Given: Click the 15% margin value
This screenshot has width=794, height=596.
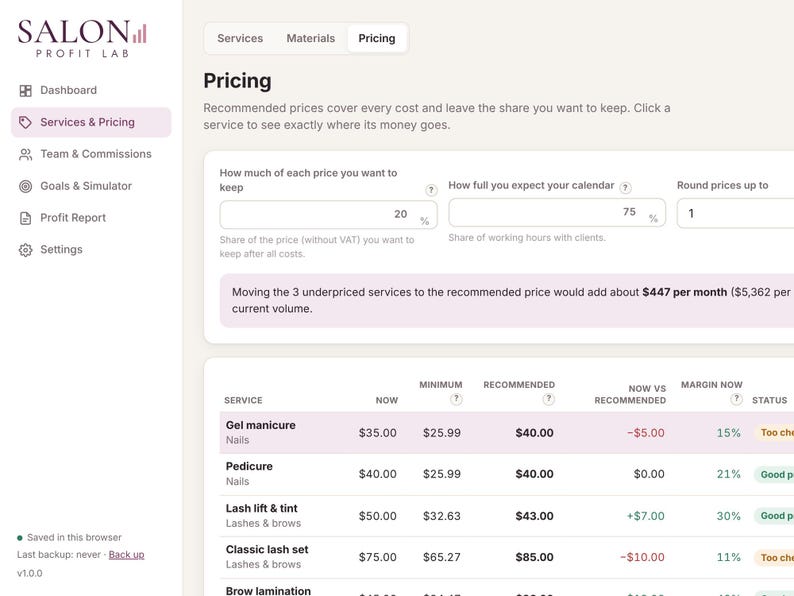Looking at the screenshot, I should click(x=729, y=433).
